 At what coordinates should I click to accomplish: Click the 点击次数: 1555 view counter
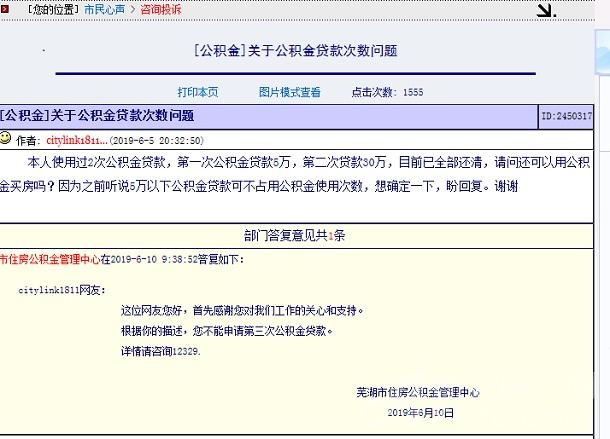click(387, 92)
